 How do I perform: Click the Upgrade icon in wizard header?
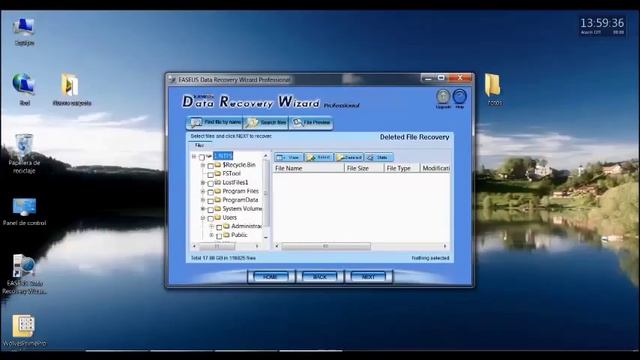pos(443,97)
